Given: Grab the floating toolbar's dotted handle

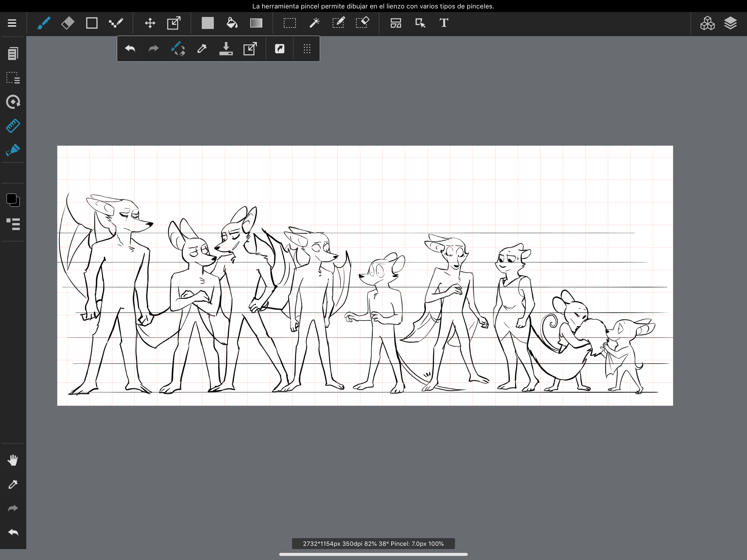Looking at the screenshot, I should click(307, 49).
